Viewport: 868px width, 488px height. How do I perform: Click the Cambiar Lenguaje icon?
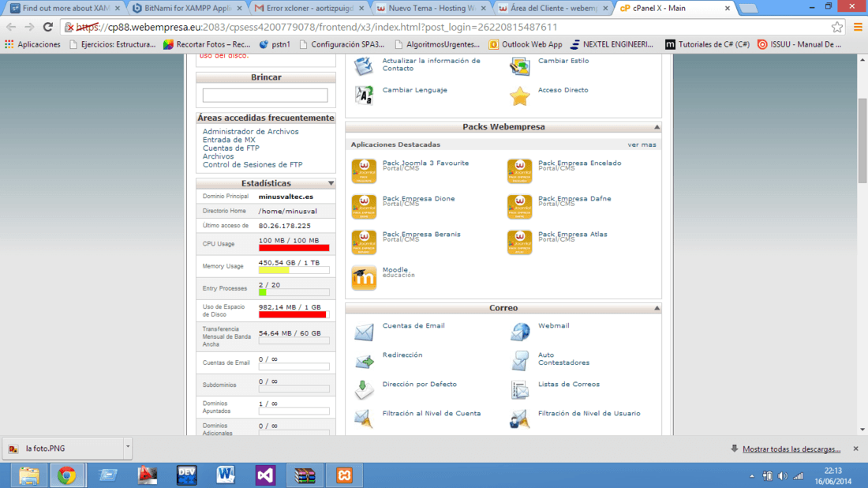[x=364, y=96]
